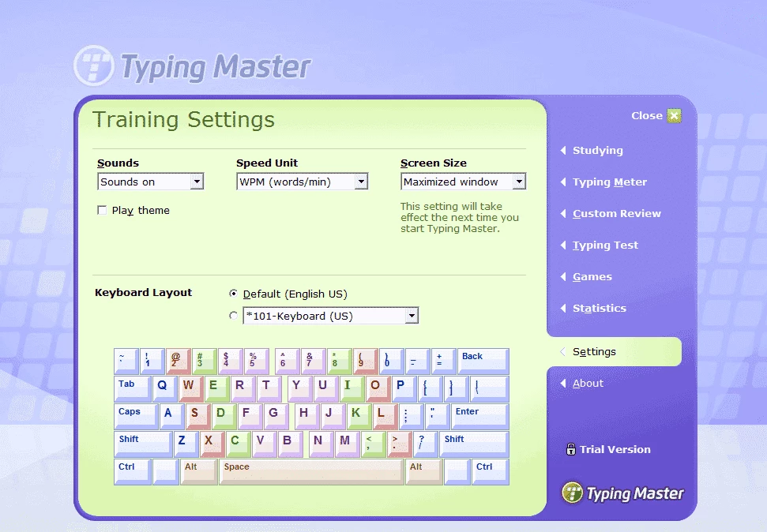This screenshot has width=767, height=532.
Task: Click the Trial Version lock icon
Action: tap(570, 449)
